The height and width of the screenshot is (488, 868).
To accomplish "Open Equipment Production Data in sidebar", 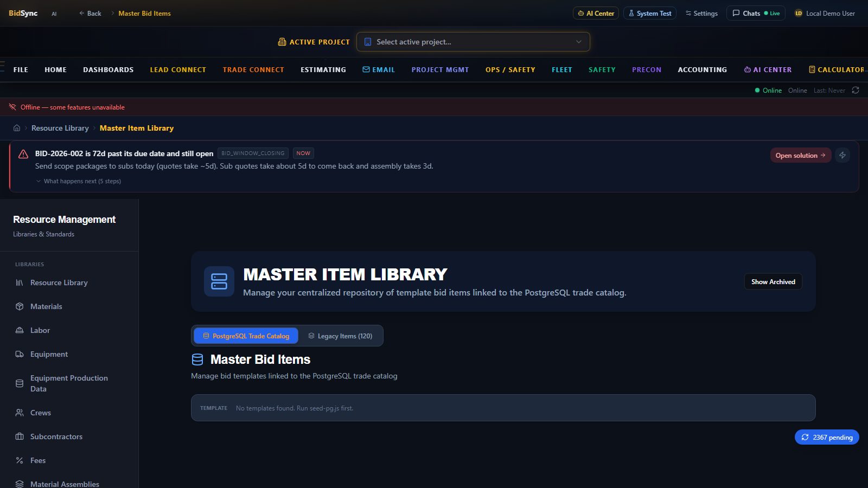I will (x=69, y=383).
